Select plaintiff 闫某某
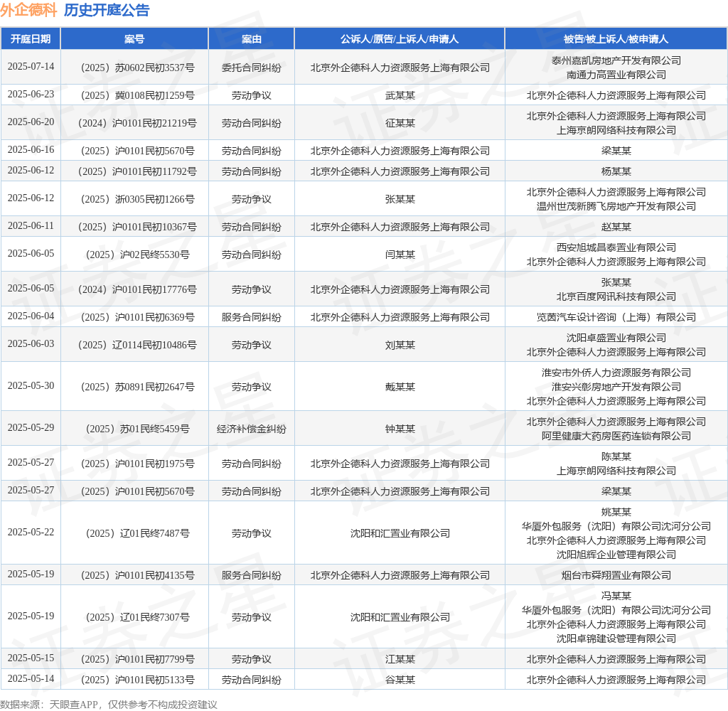Image resolution: width=728 pixels, height=711 pixels. tap(400, 255)
